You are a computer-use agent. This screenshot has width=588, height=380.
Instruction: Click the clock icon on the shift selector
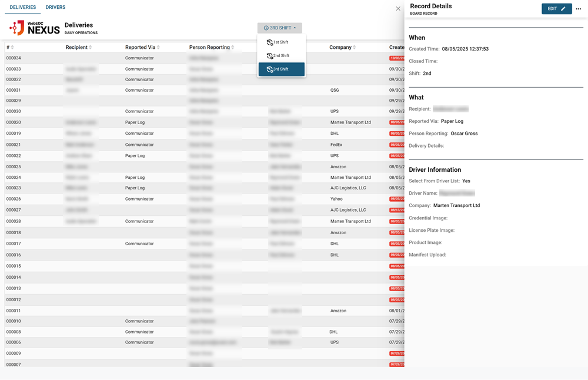coord(266,28)
